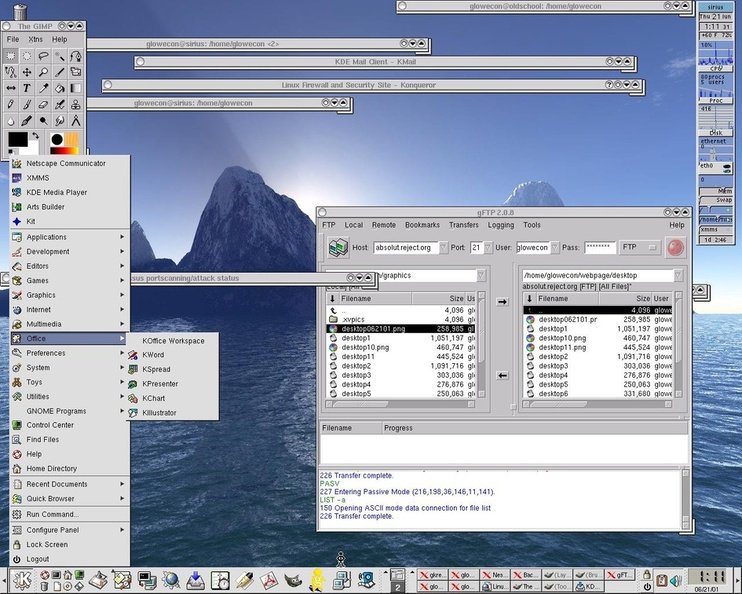This screenshot has width=742, height=594.
Task: Click the gFTP log pane vertical scrollbar
Action: (x=685, y=499)
